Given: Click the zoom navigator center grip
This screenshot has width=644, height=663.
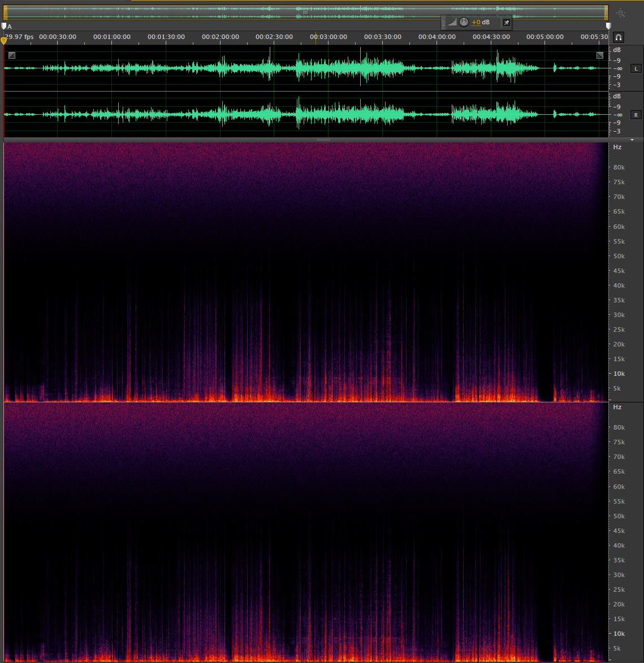Looking at the screenshot, I should (x=306, y=12).
